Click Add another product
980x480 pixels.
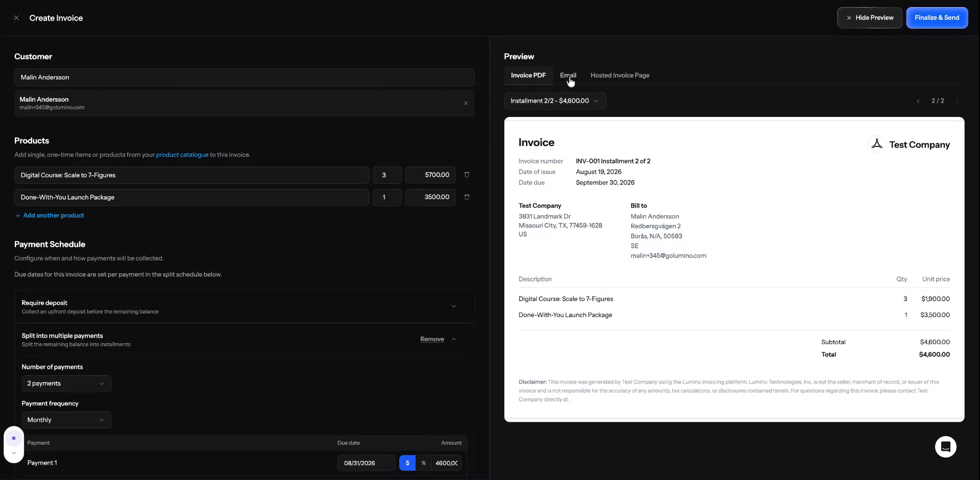[x=50, y=215]
